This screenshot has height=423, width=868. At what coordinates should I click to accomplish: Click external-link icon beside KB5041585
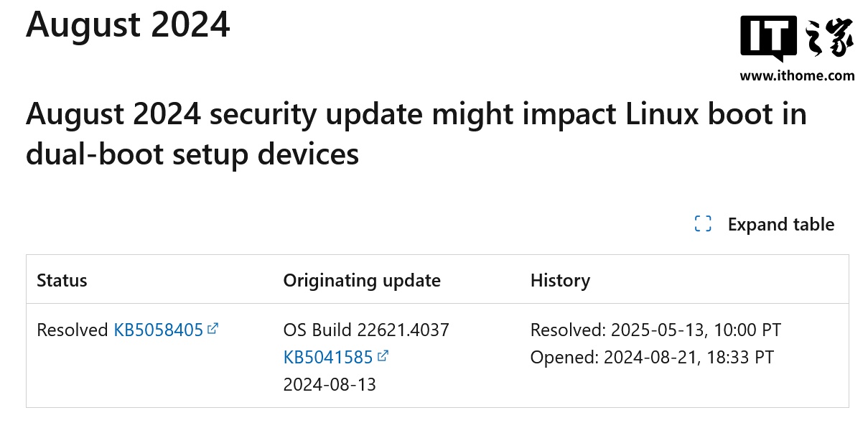tap(383, 355)
